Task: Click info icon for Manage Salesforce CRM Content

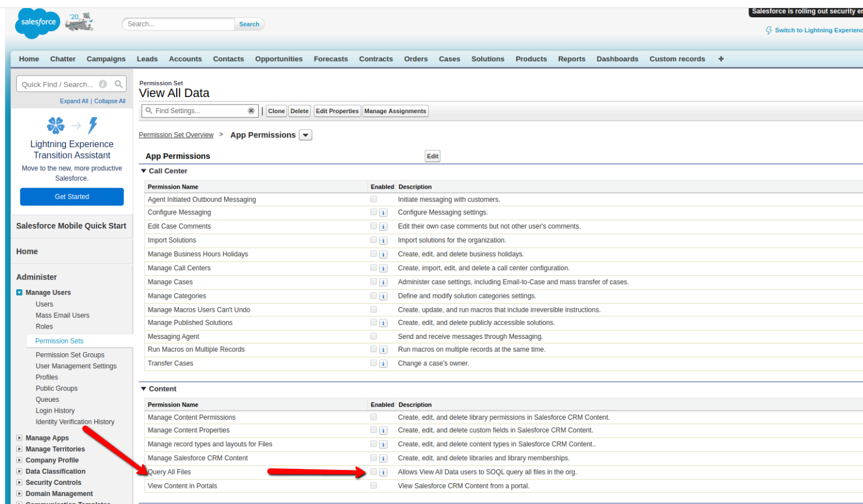Action: [x=383, y=458]
